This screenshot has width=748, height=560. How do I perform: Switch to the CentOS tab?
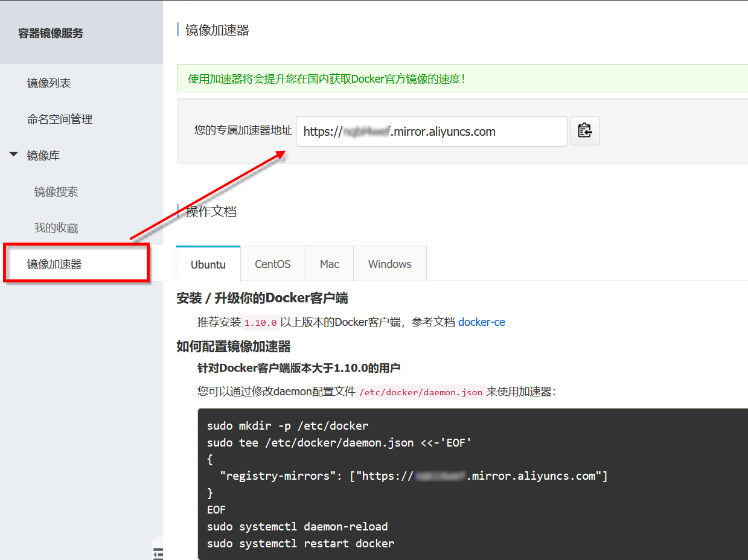tap(273, 264)
